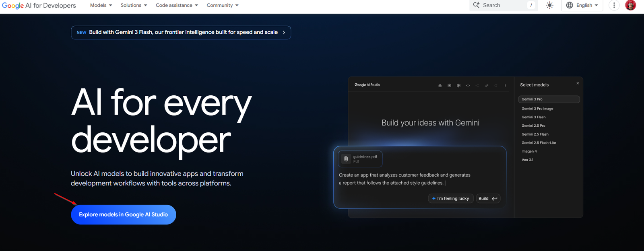The height and width of the screenshot is (251, 644).
Task: Open the three-dot more options menu
Action: pyautogui.click(x=614, y=5)
